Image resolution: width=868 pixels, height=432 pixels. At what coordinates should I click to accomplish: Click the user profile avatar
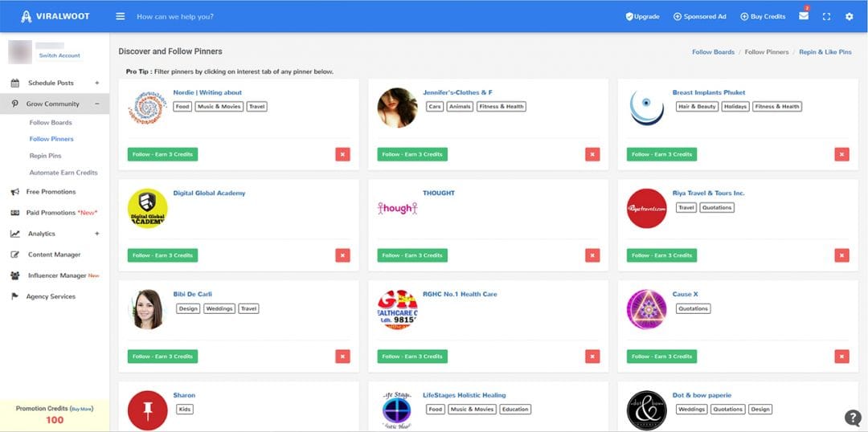[x=20, y=52]
